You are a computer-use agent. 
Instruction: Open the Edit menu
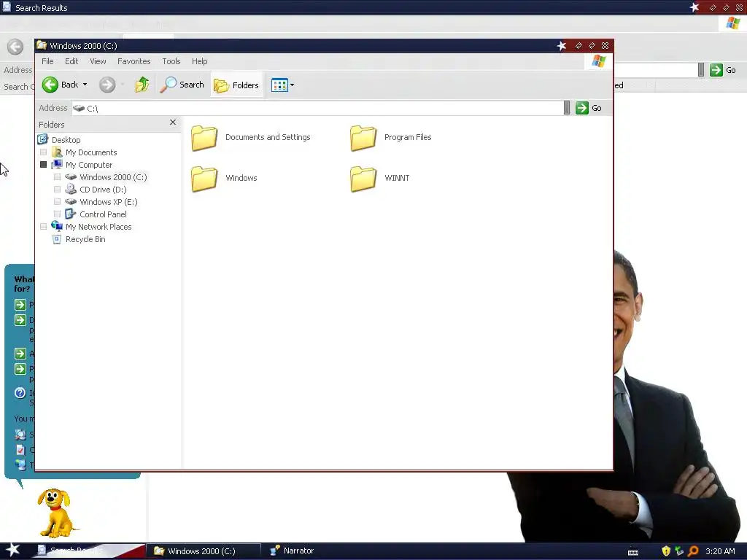click(x=71, y=61)
